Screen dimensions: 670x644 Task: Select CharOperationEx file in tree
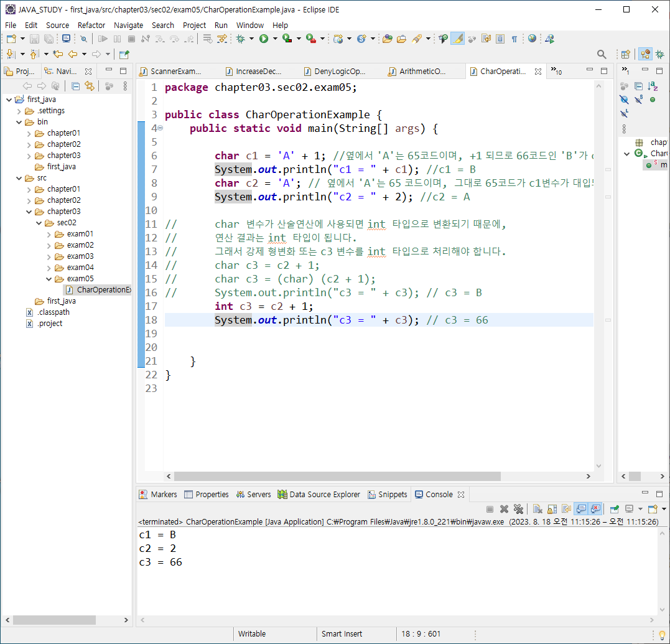(x=99, y=290)
